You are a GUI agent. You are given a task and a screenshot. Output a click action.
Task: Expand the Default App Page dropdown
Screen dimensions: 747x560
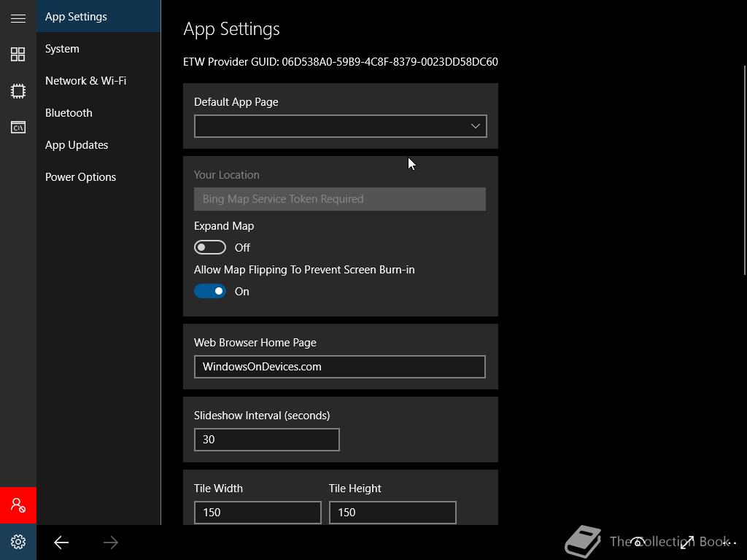coord(340,126)
